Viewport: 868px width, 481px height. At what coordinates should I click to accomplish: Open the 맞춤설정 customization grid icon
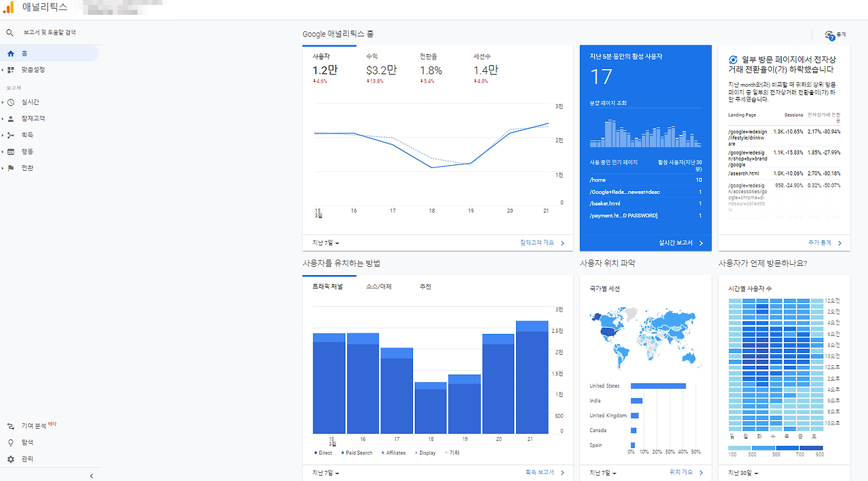[x=10, y=70]
